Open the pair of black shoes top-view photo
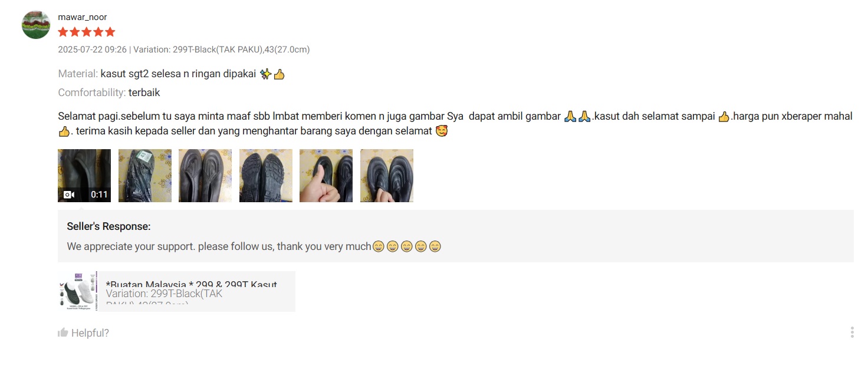The image size is (868, 382). pos(205,176)
